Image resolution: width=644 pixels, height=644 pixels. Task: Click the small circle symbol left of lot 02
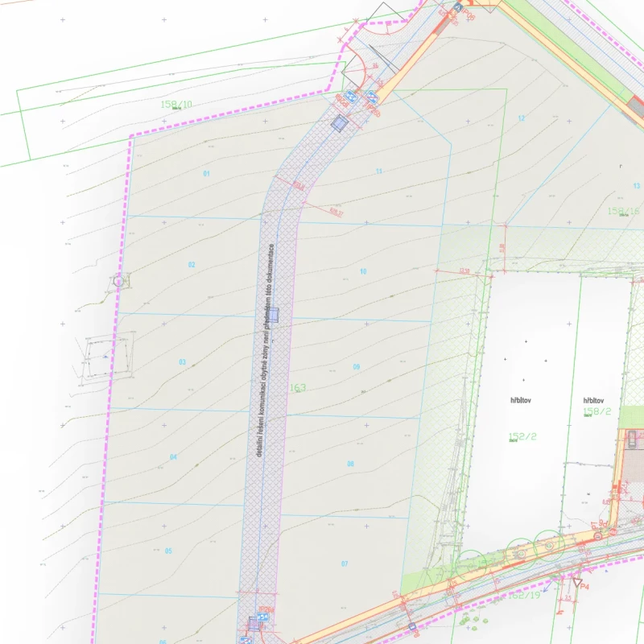(x=119, y=281)
